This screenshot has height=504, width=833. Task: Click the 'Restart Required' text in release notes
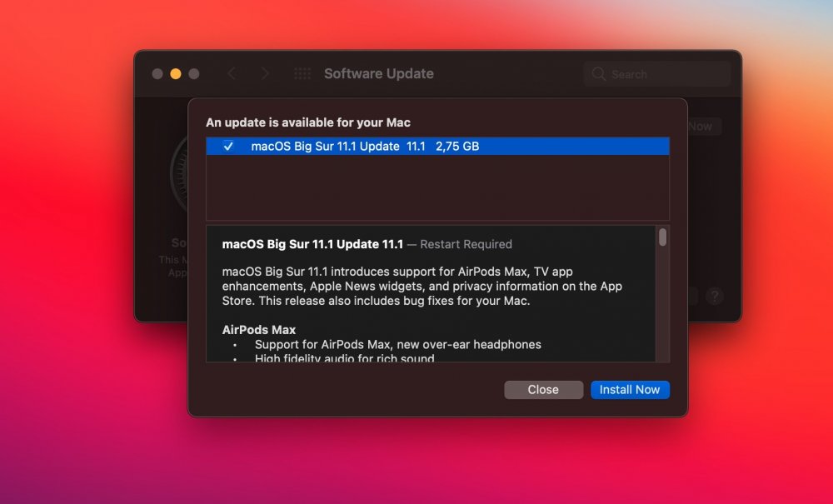(x=466, y=244)
